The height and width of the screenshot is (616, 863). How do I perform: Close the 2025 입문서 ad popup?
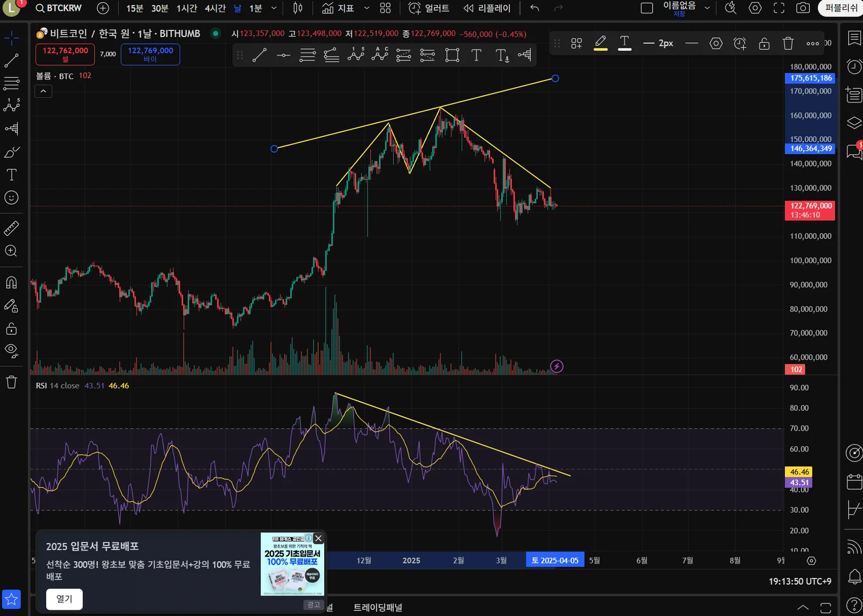pyautogui.click(x=318, y=538)
